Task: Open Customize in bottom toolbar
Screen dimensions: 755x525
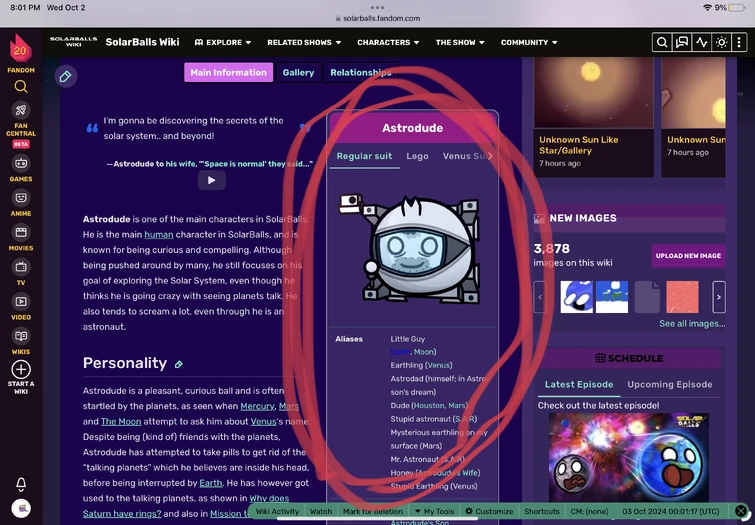Action: tap(489, 512)
